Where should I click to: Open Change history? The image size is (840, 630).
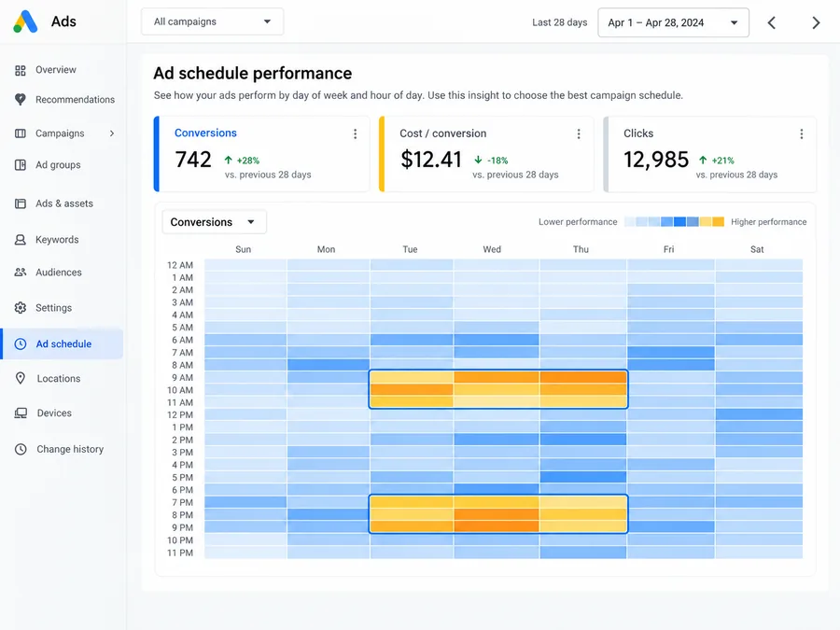pos(70,449)
